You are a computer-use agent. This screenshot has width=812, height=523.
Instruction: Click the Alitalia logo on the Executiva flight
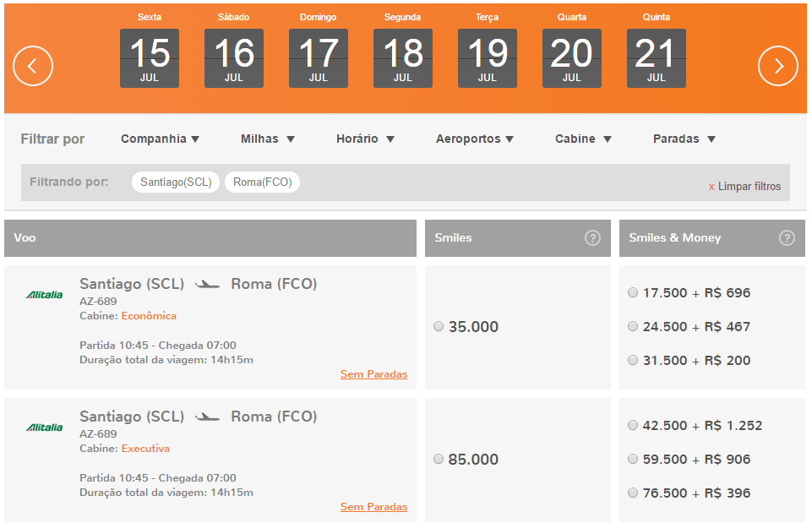[x=45, y=428]
